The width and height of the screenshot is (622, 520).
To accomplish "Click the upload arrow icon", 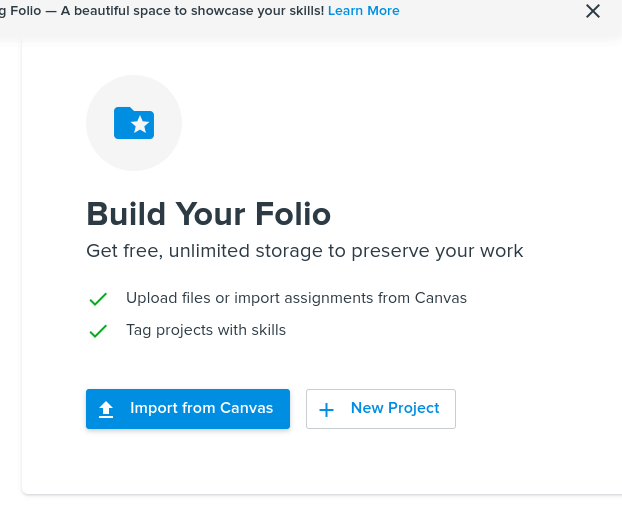I will (107, 409).
